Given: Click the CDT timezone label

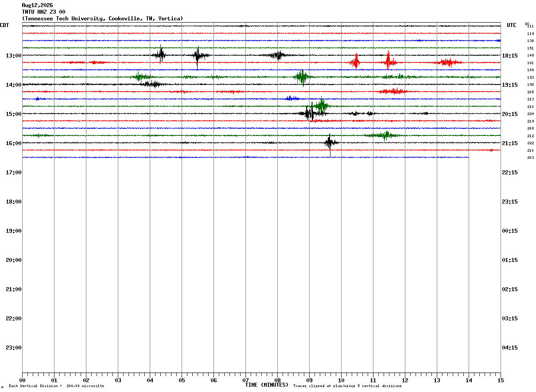Looking at the screenshot, I should (4, 25).
